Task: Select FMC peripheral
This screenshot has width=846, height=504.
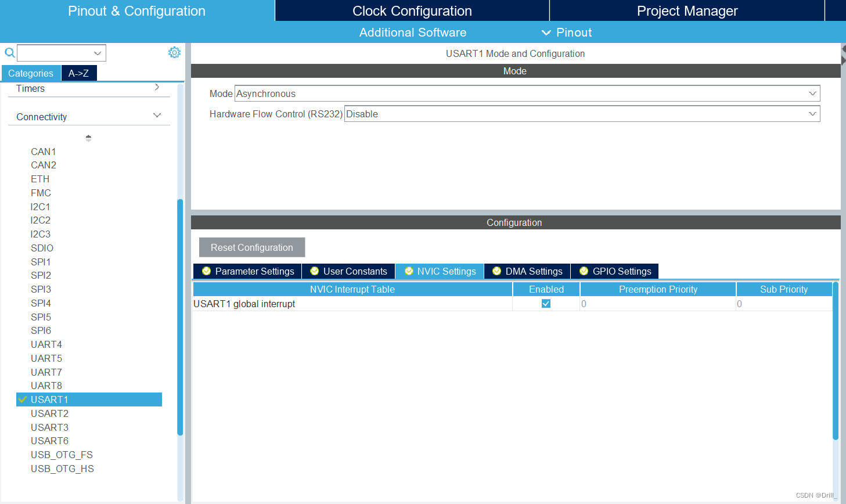Action: [x=41, y=193]
